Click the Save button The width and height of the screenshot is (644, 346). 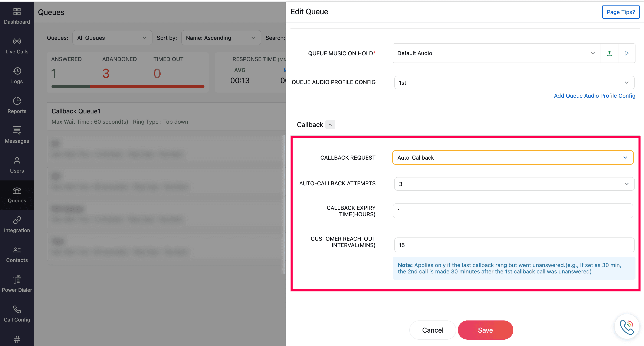coord(485,330)
